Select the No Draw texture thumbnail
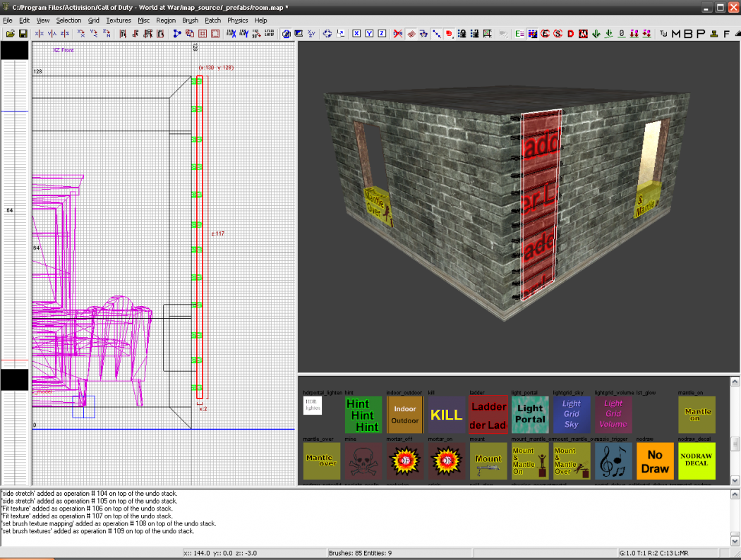The height and width of the screenshot is (560, 741). (654, 461)
